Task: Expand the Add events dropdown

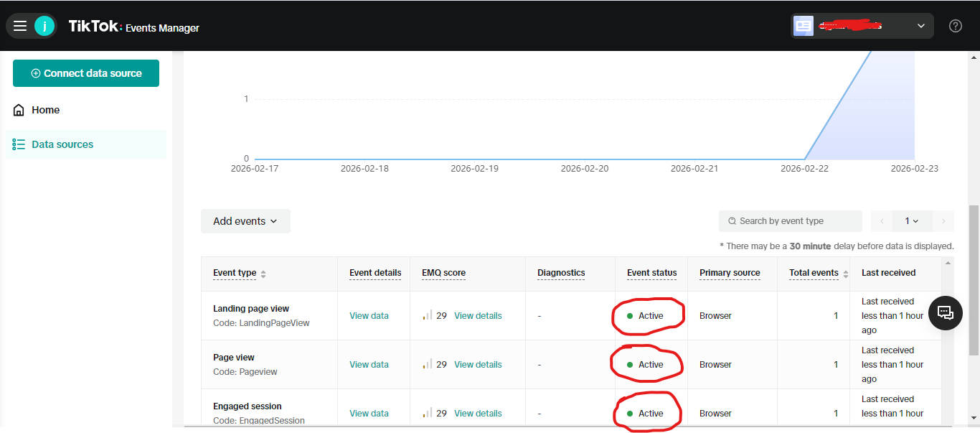Action: pyautogui.click(x=245, y=221)
